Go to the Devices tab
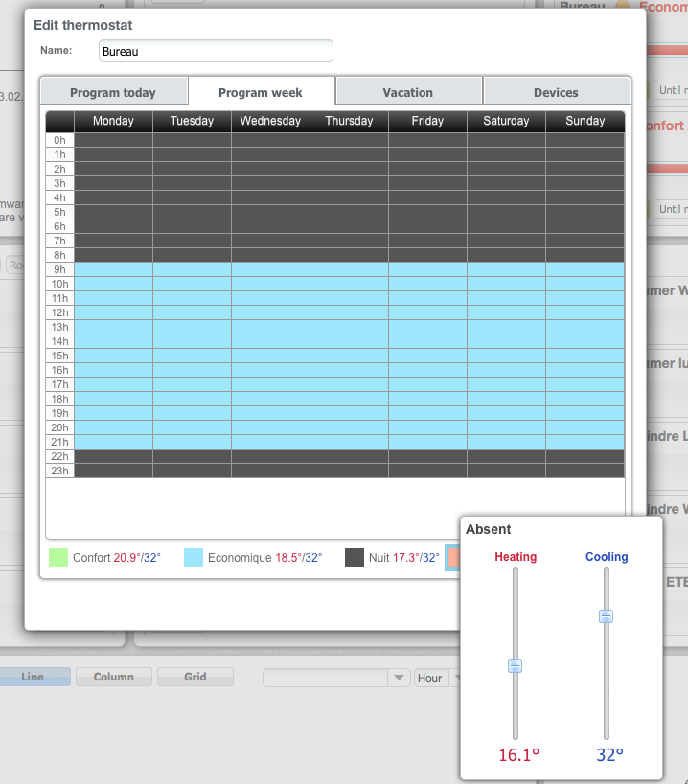688x784 pixels. [556, 92]
